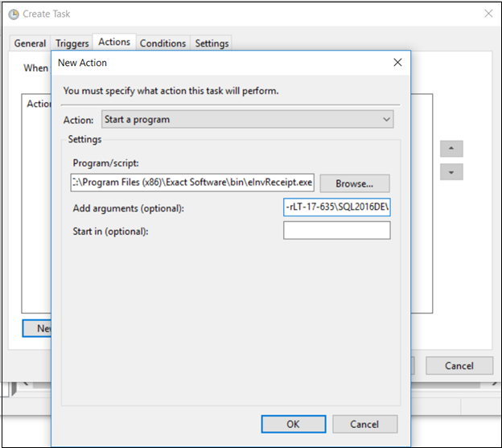Close the Create Task window

[x=488, y=14]
